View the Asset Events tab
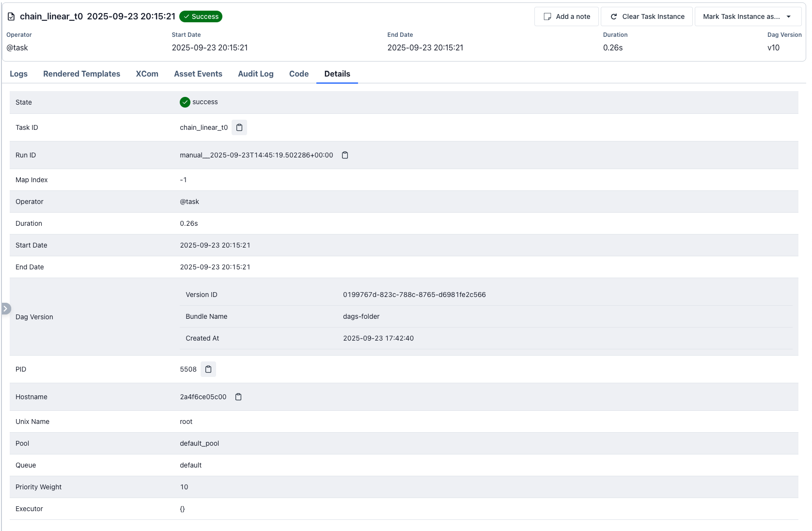The image size is (812, 531). pyautogui.click(x=198, y=74)
